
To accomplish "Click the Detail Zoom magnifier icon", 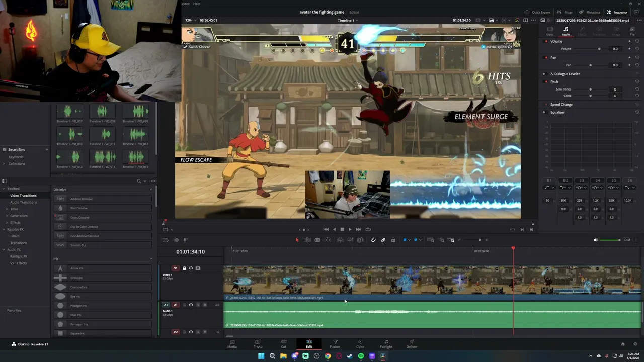I will click(x=441, y=240).
